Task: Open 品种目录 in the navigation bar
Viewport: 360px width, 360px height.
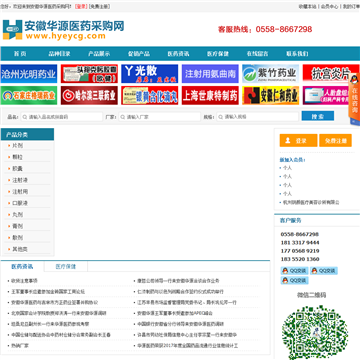Action: [59, 54]
